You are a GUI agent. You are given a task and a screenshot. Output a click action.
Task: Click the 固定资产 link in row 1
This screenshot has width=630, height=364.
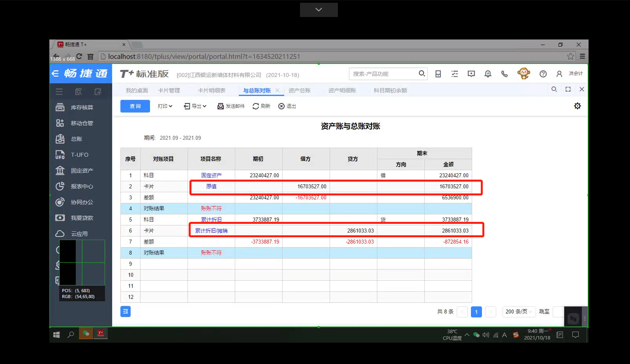(211, 175)
